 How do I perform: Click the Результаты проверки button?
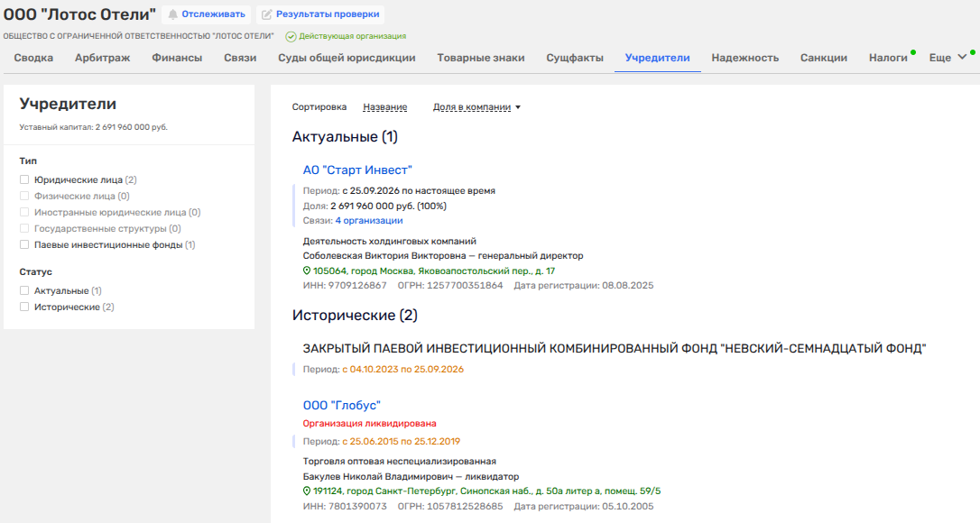point(320,14)
